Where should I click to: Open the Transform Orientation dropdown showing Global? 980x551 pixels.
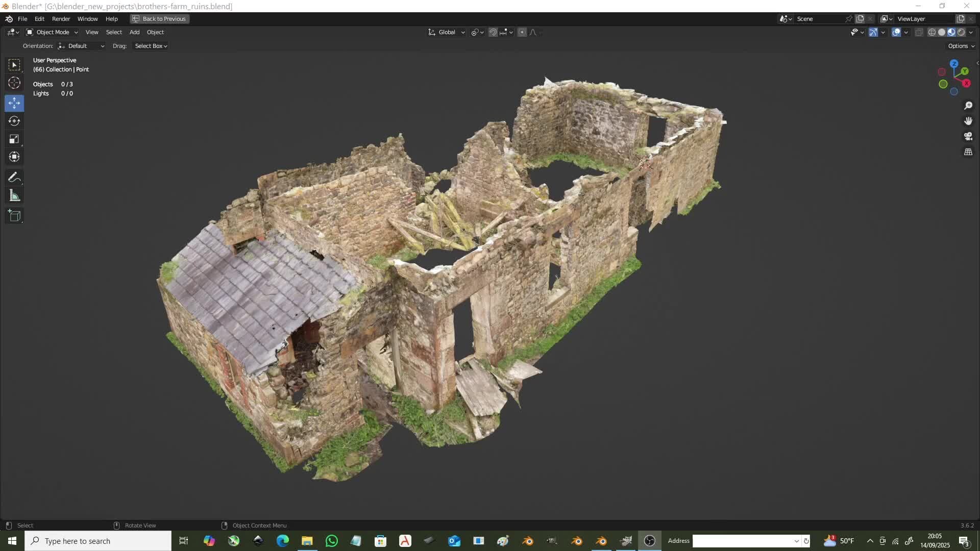pos(446,32)
